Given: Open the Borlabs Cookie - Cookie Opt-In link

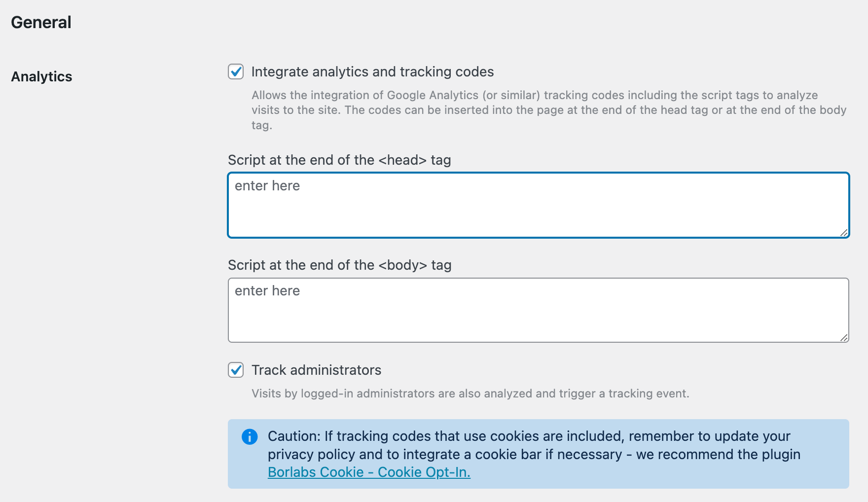Looking at the screenshot, I should [369, 472].
